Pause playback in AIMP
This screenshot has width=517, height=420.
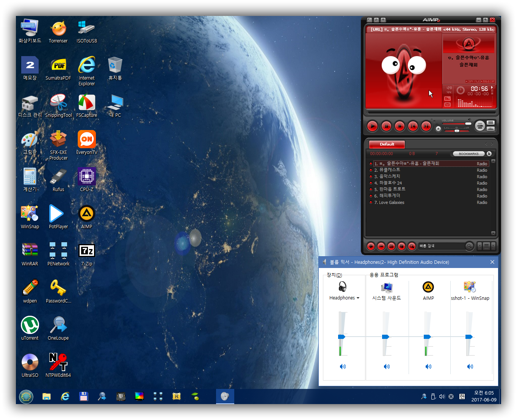(x=386, y=126)
